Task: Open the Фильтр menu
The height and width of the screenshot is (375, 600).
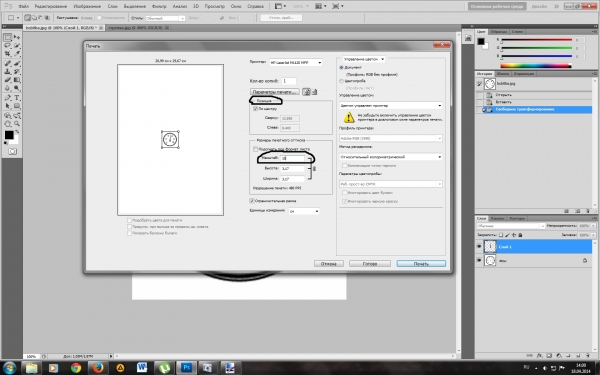Action: coord(159,6)
